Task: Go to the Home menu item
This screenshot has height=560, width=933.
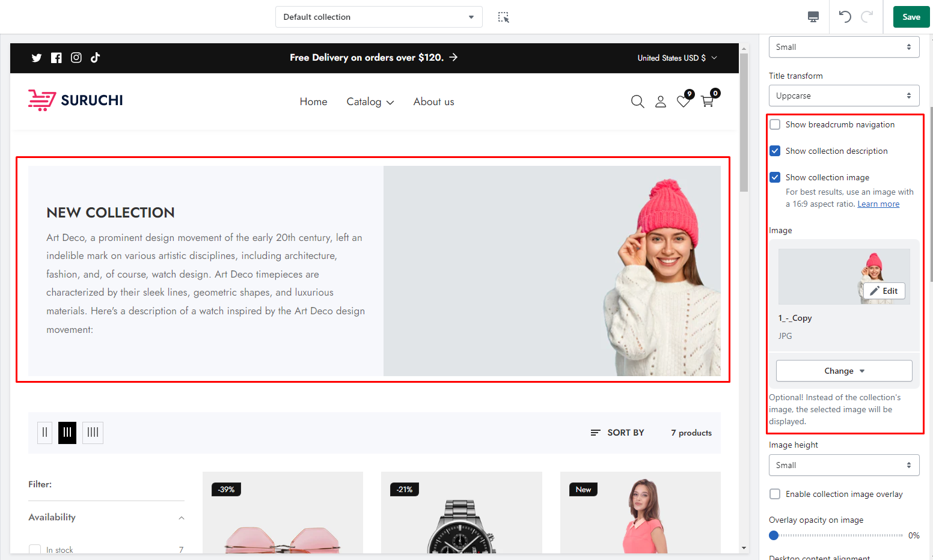Action: (x=314, y=102)
